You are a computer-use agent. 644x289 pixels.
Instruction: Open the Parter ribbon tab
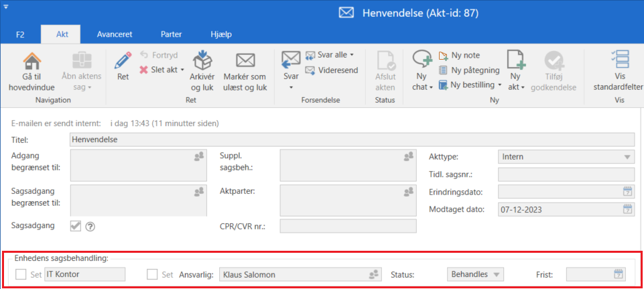tap(171, 34)
